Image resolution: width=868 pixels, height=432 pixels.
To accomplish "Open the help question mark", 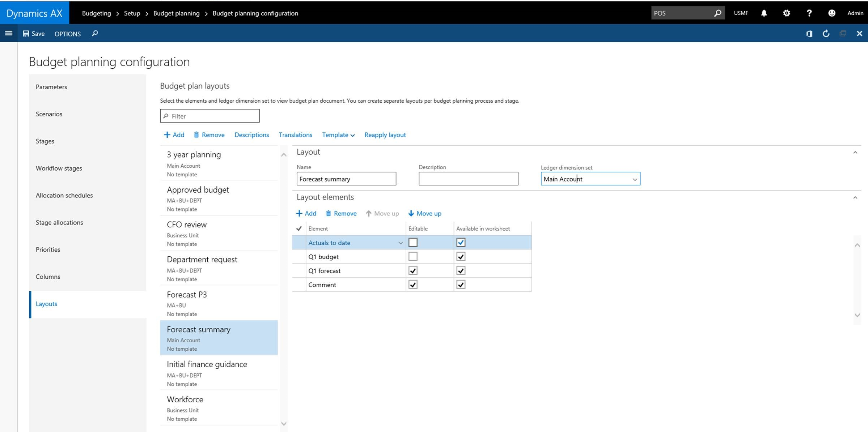I will click(x=809, y=13).
